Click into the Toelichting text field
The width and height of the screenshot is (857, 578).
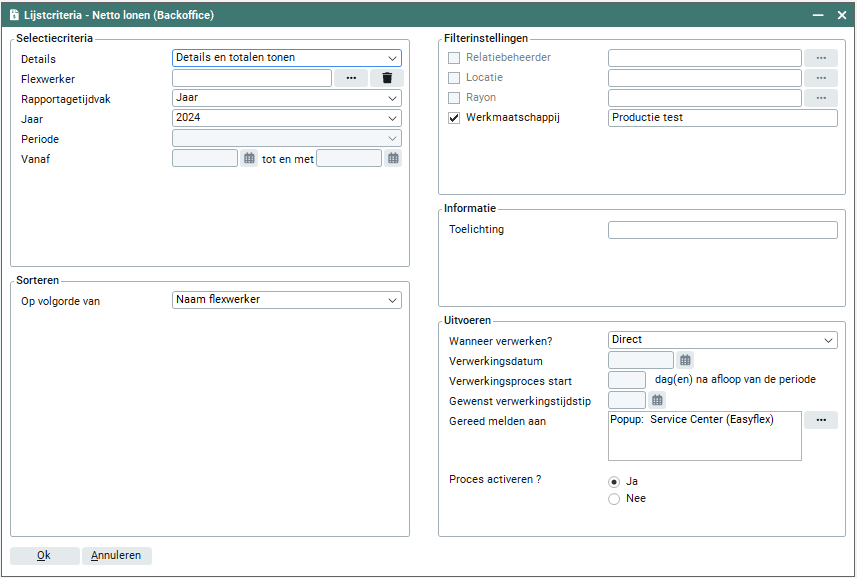tap(722, 230)
